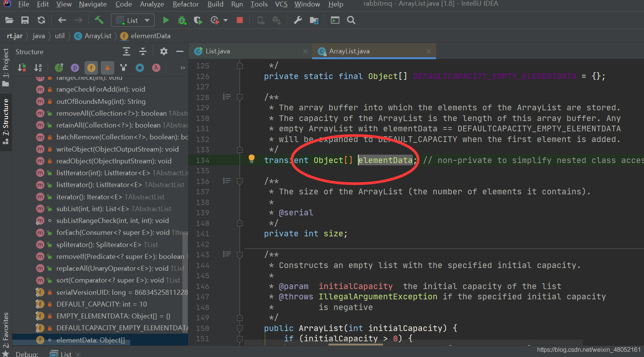644x357 pixels.
Task: Click the fold end marker at line 133
Action: (x=240, y=149)
